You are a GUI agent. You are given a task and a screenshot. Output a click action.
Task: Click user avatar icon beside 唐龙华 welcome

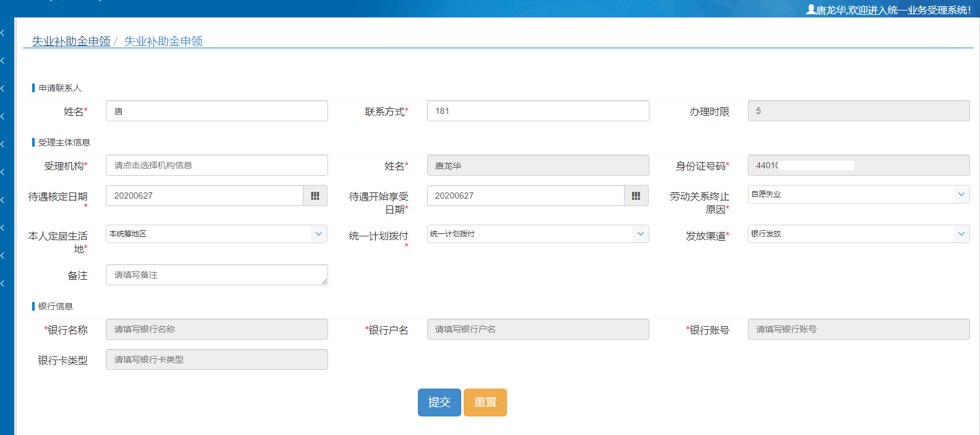tap(810, 9)
